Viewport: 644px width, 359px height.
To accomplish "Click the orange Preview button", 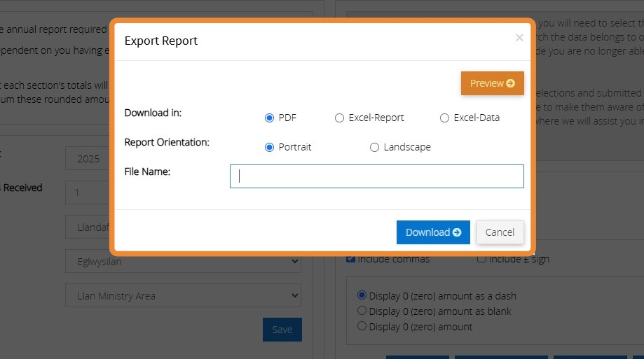I will point(493,83).
